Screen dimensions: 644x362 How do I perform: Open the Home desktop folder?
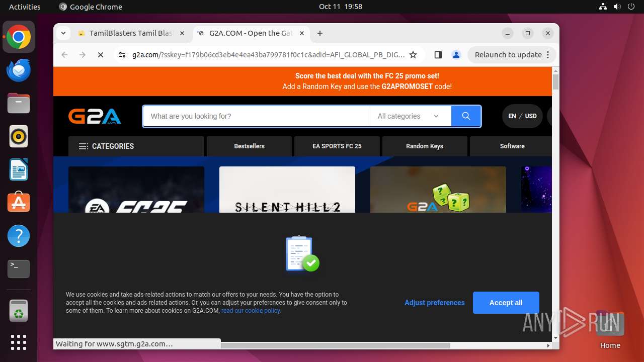point(610,330)
